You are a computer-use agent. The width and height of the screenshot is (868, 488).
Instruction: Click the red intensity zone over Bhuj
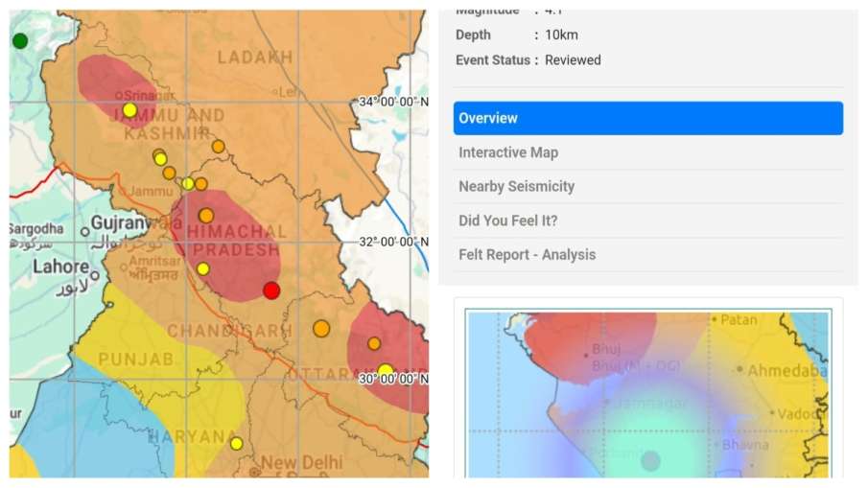coord(590,346)
